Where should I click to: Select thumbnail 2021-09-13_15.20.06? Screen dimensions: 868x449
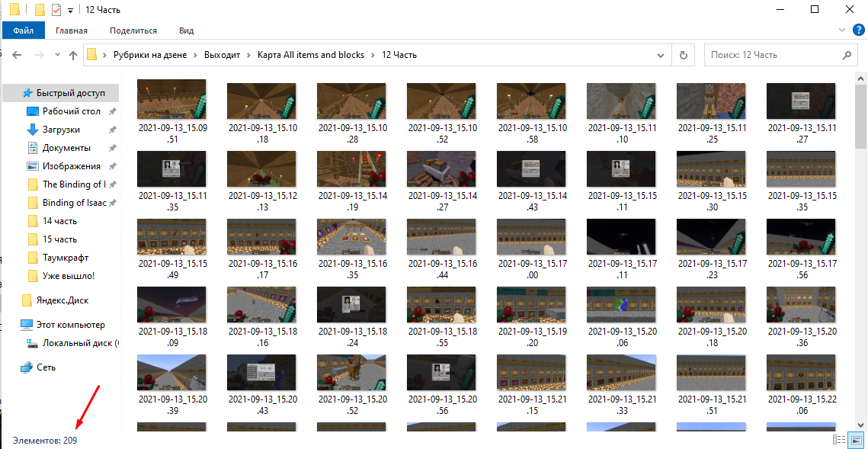click(x=621, y=304)
